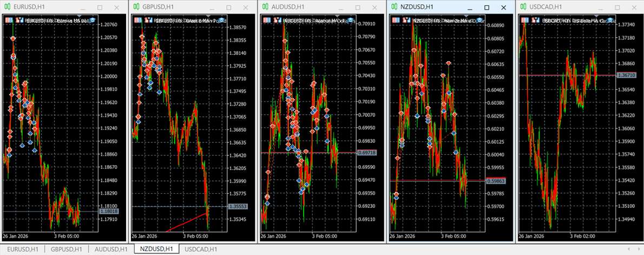Select the red horizontal level line on NZDUSD chart
644x255 pixels.
coord(437,181)
